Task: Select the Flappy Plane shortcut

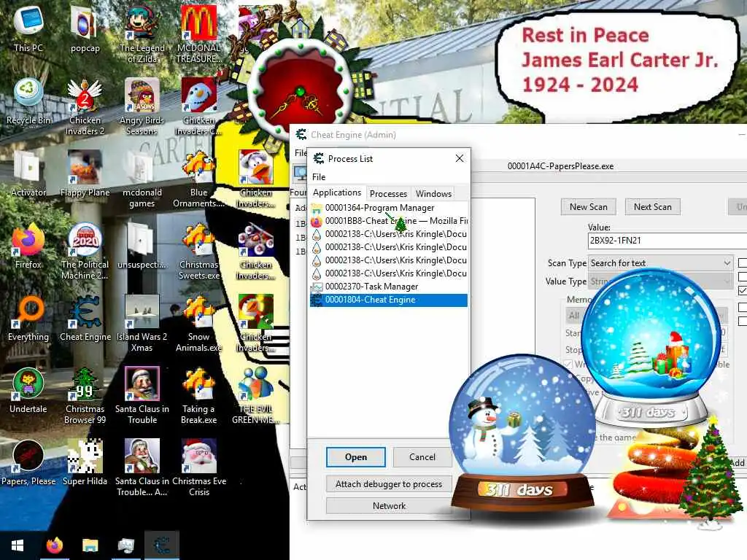Action: point(85,174)
